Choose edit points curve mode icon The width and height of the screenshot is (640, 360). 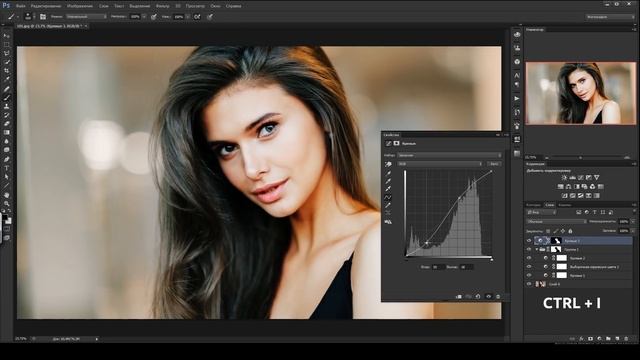388,197
